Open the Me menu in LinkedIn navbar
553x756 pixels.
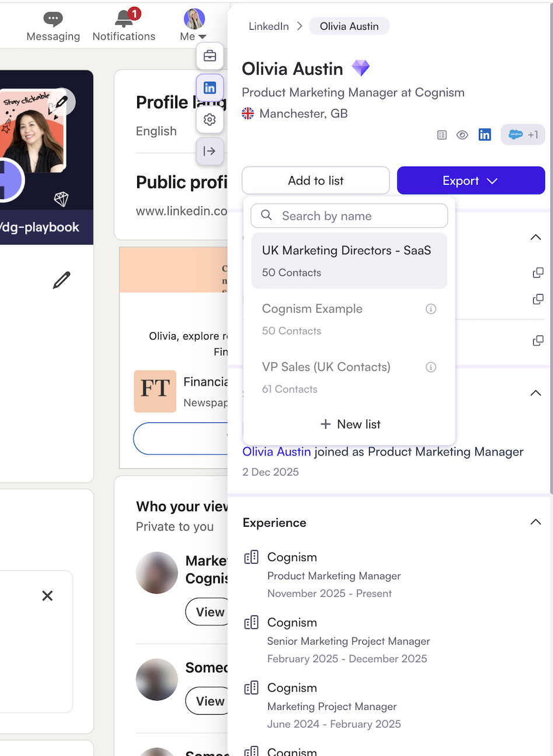(193, 25)
